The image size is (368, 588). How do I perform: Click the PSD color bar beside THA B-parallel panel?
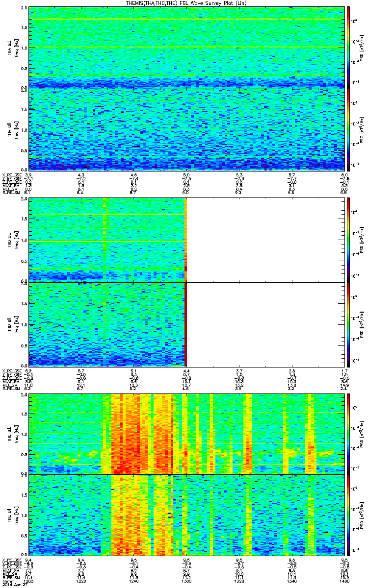click(x=348, y=129)
